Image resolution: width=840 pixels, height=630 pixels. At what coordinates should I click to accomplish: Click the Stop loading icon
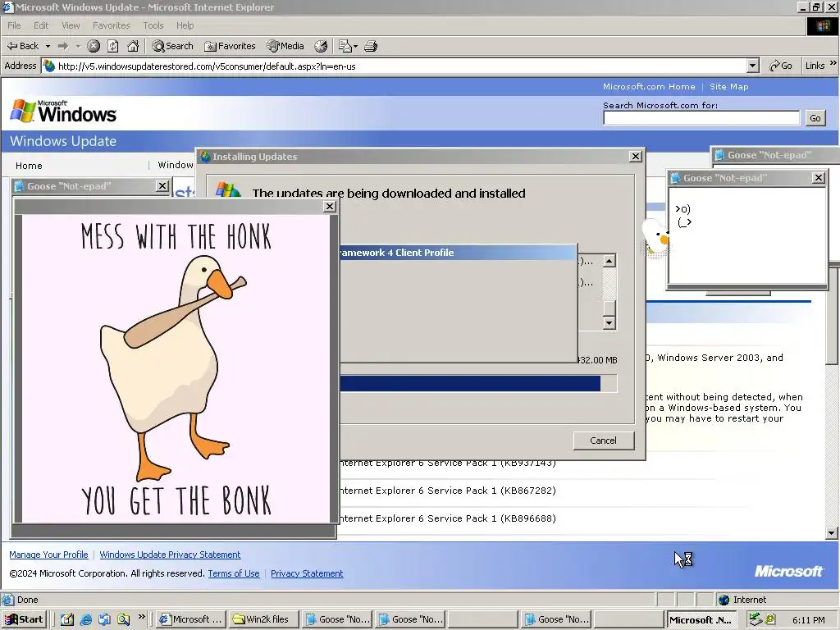coord(94,46)
